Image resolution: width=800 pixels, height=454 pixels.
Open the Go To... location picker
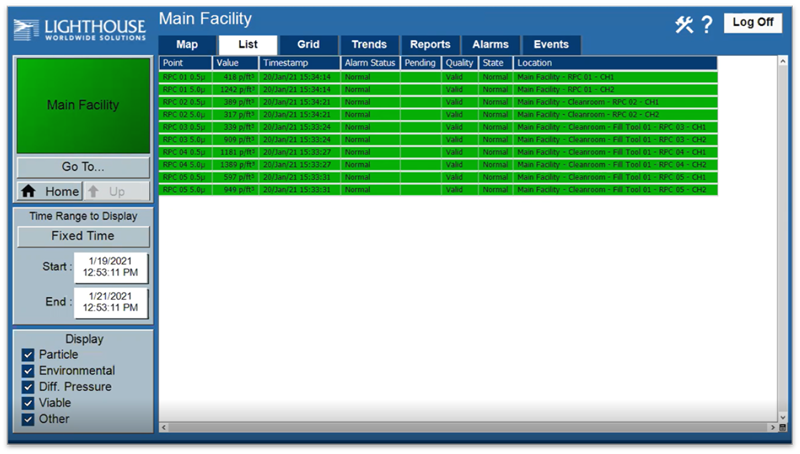pyautogui.click(x=83, y=167)
